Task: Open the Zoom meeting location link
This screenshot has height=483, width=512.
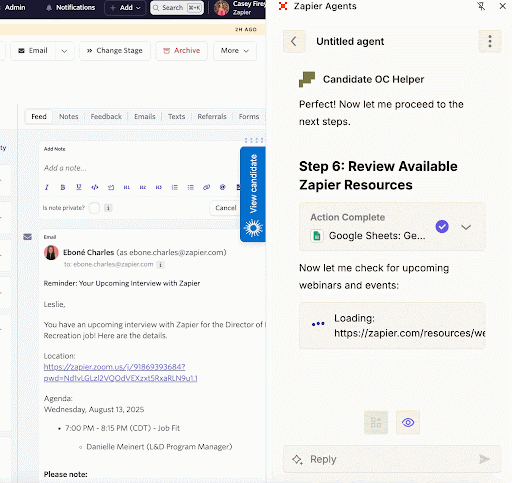Action: (121, 372)
